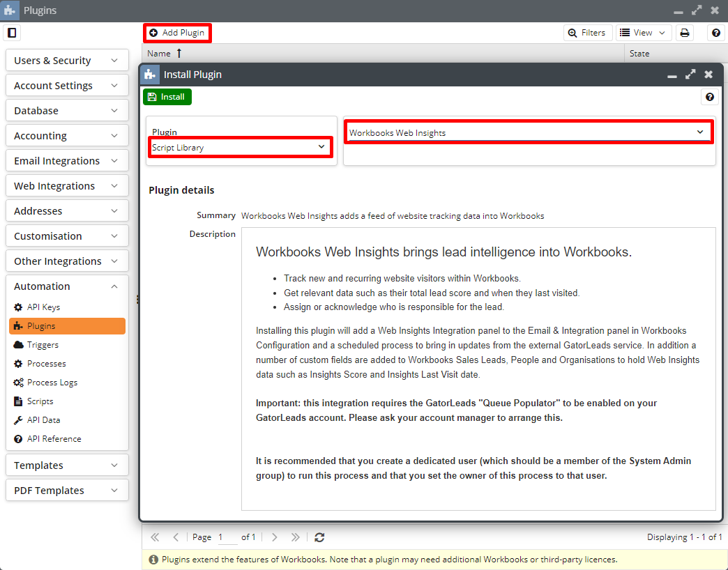Expand the Templates section
The height and width of the screenshot is (570, 728).
tap(67, 465)
